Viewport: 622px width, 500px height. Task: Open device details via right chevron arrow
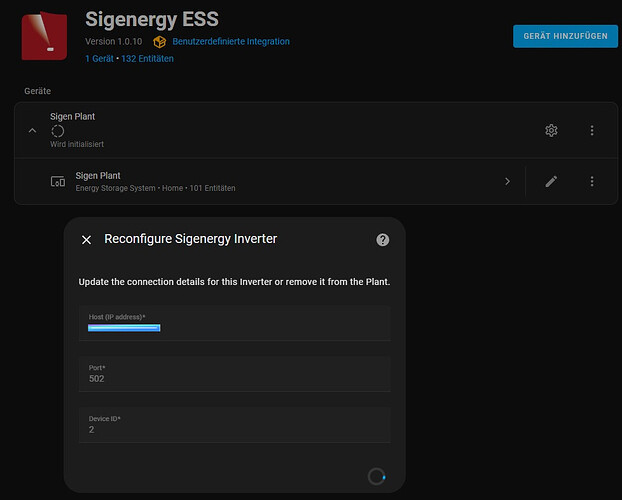coord(507,181)
